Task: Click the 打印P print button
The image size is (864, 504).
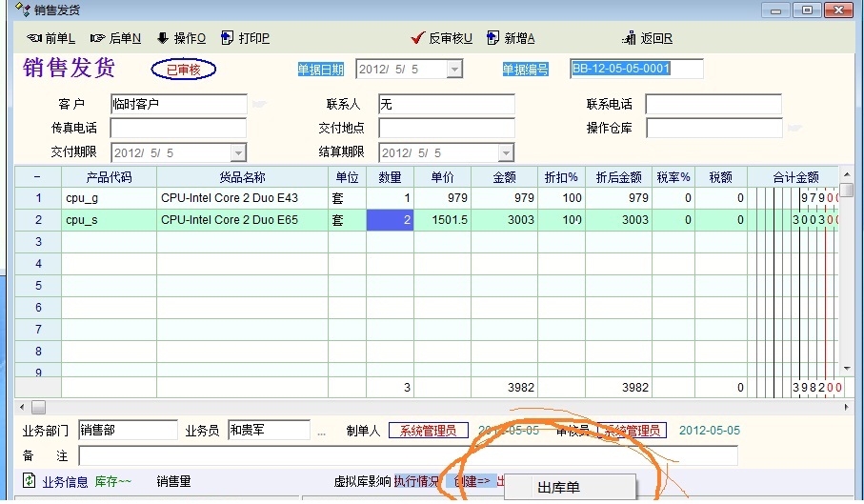Action: [x=246, y=38]
